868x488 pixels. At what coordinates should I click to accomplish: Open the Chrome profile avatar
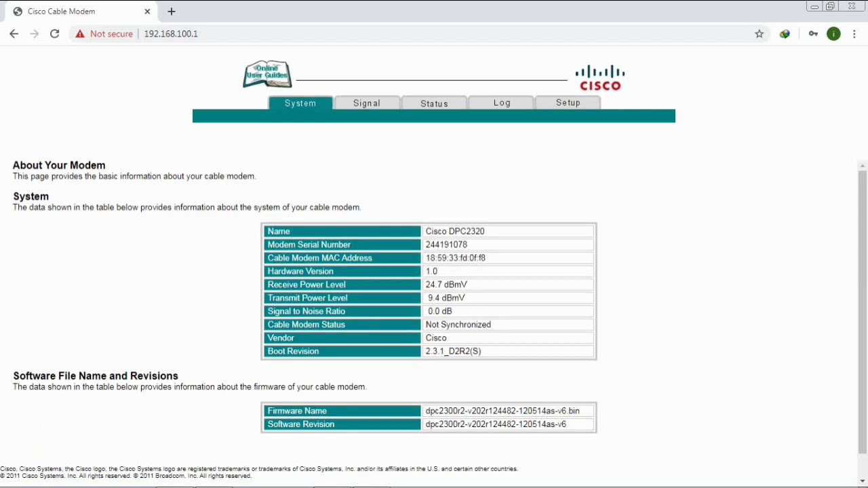(x=833, y=34)
